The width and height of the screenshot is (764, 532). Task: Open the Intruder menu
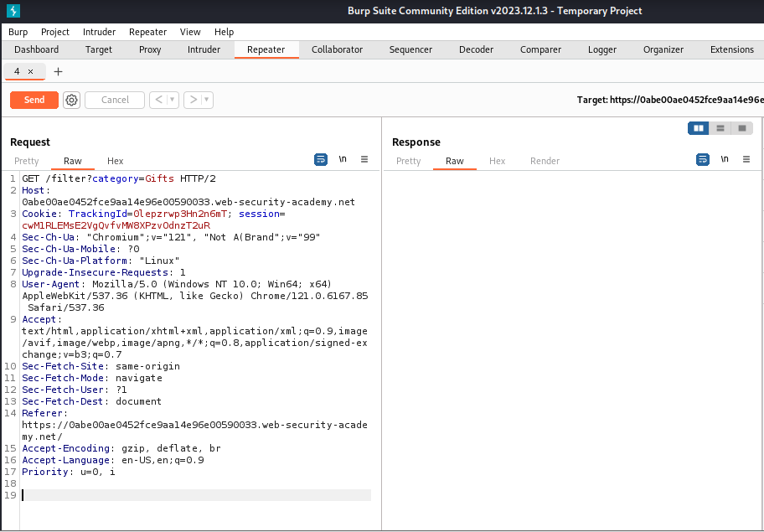99,32
